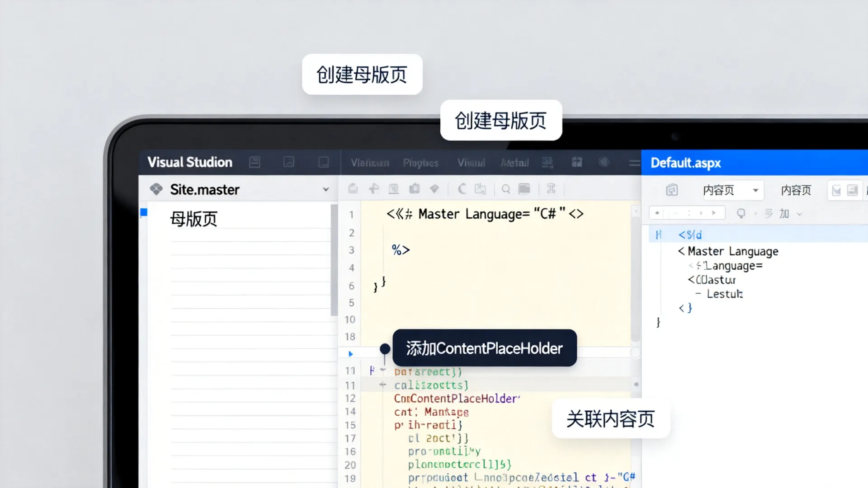Click the Site.master diamond file icon

click(x=156, y=189)
